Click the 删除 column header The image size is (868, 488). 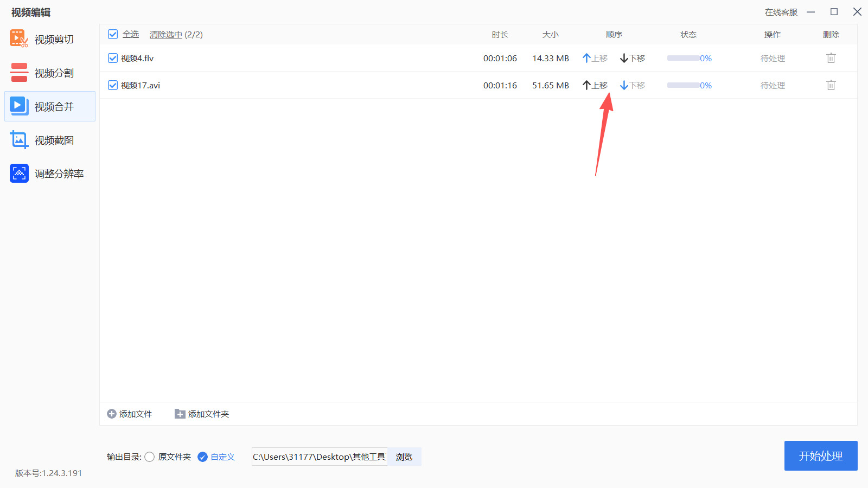click(831, 35)
